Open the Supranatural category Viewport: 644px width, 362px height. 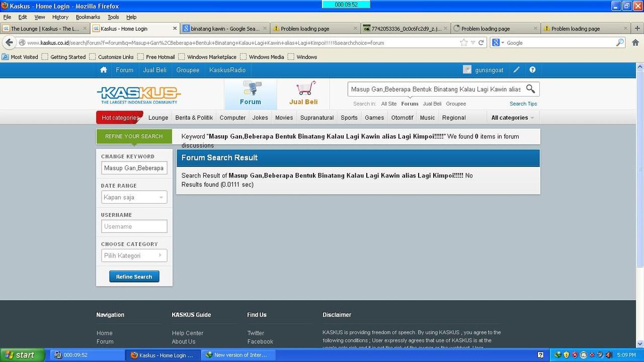coord(317,118)
